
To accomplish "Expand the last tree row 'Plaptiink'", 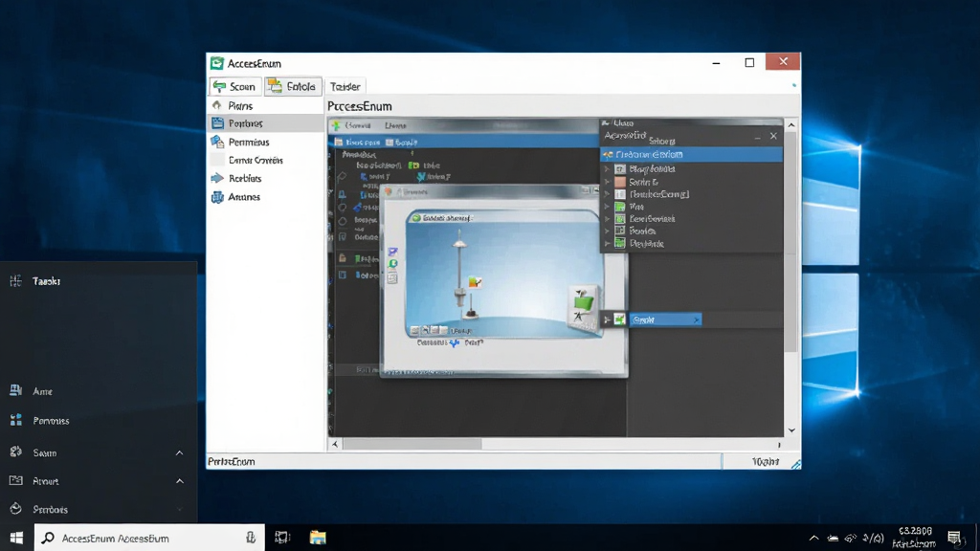I will (x=607, y=244).
